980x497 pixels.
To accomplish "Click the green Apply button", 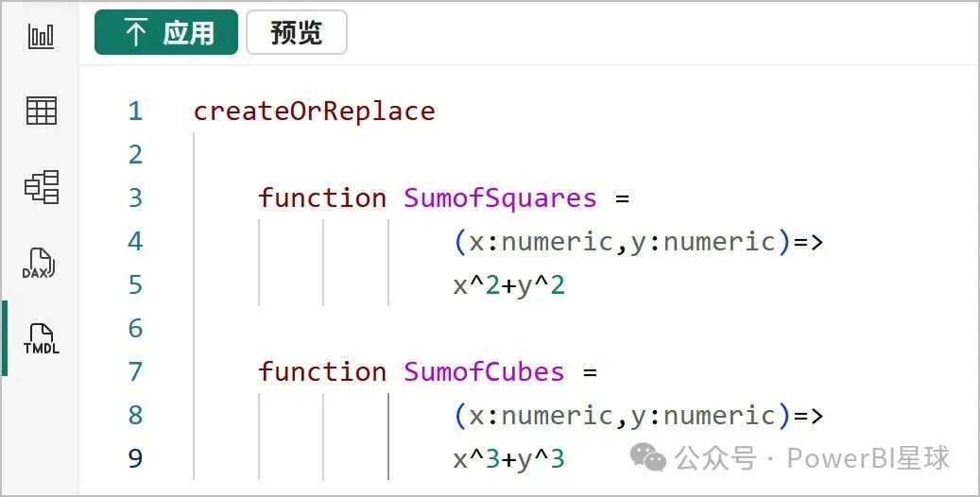I will point(166,33).
